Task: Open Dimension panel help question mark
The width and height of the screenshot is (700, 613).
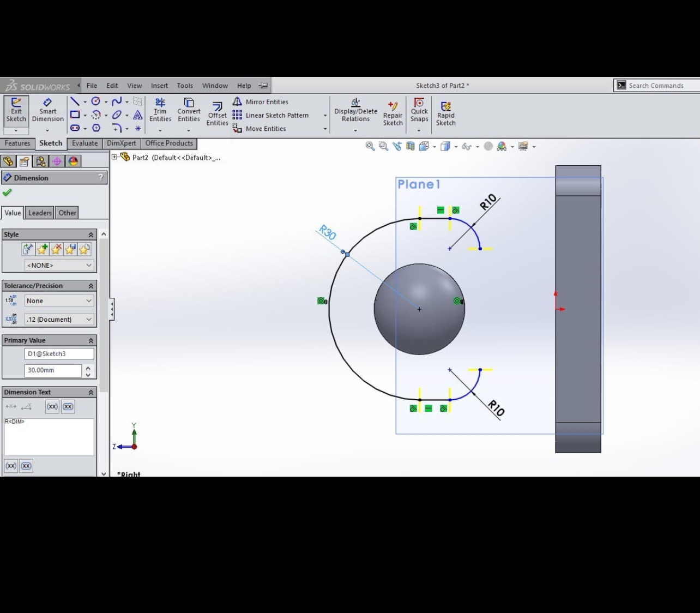Action: click(x=101, y=178)
